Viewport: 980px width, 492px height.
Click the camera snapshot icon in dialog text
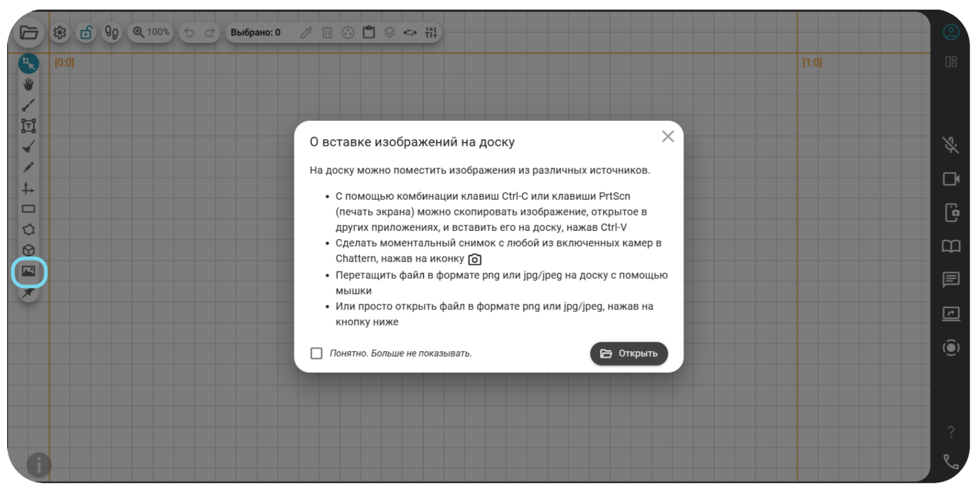pos(474,259)
